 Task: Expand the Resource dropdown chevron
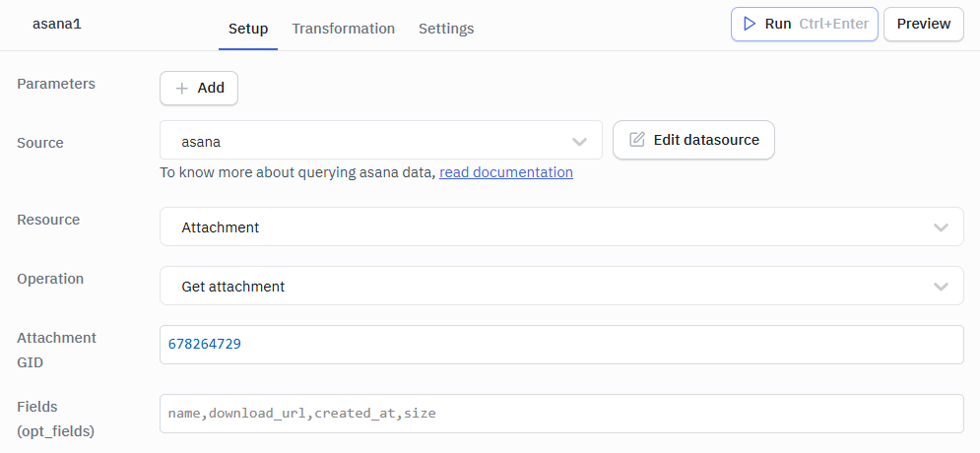(x=941, y=227)
